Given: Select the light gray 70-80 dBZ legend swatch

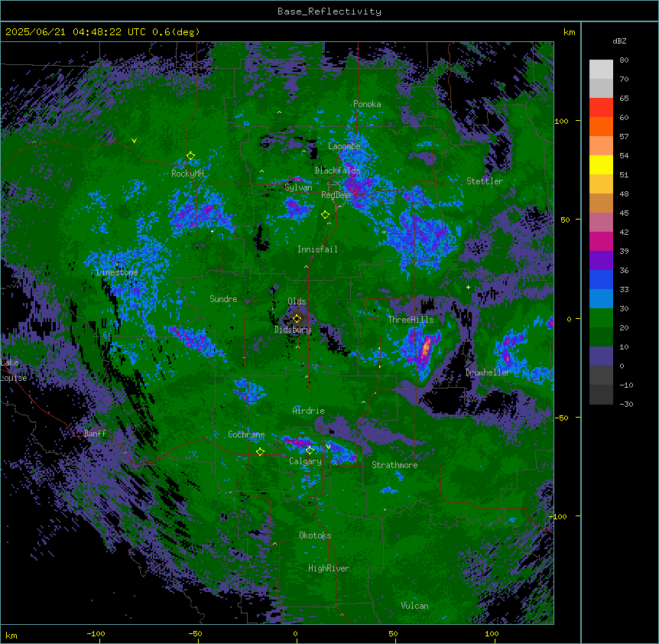Looking at the screenshot, I should 601,70.
